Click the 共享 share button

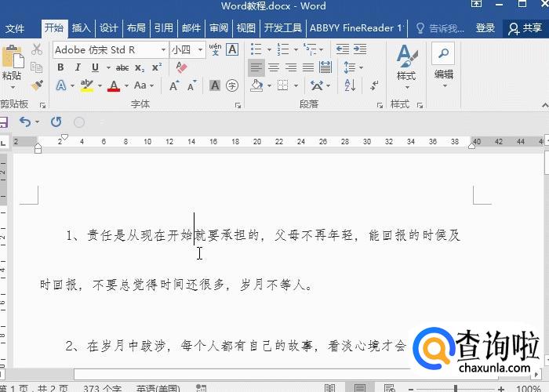coord(525,28)
